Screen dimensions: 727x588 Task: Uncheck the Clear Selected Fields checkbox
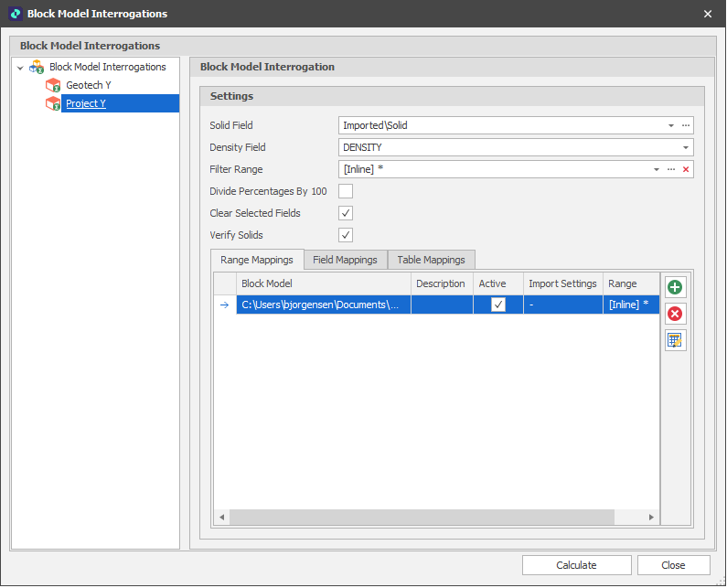[346, 213]
